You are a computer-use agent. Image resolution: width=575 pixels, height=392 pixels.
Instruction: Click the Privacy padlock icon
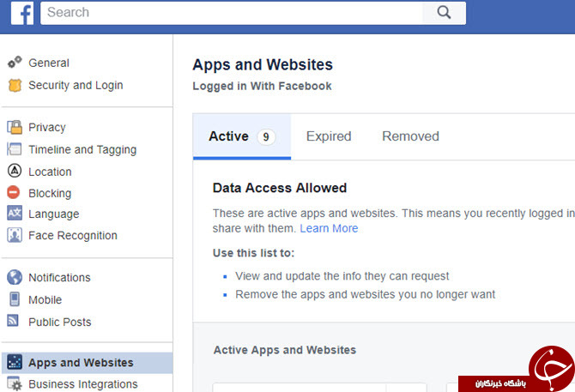pos(15,127)
